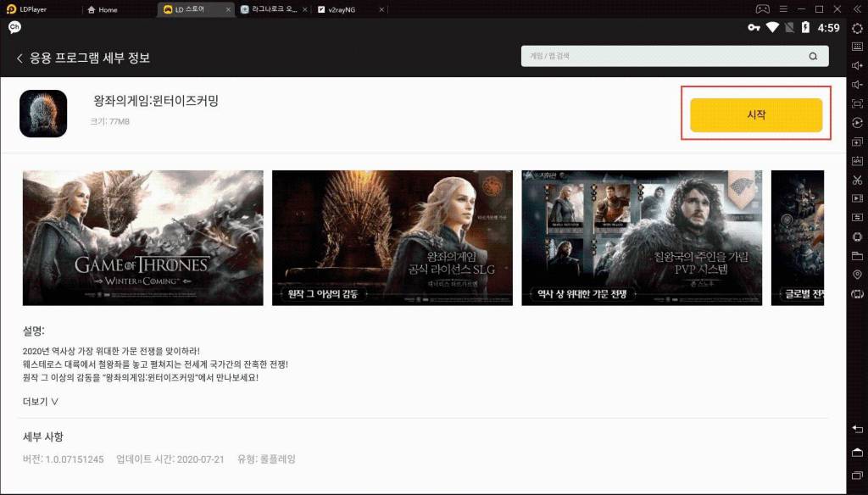Screen dimensions: 868x495
Task: Open the sync/operation recorder icon
Action: pos(857,122)
